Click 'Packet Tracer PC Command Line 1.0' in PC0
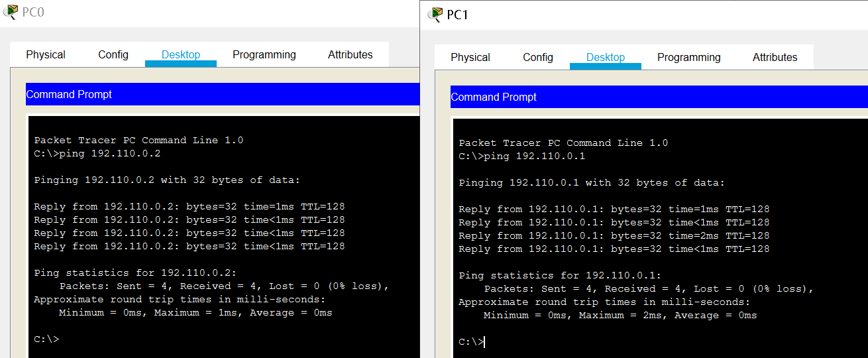Viewport: 868px width, 358px height. point(138,141)
